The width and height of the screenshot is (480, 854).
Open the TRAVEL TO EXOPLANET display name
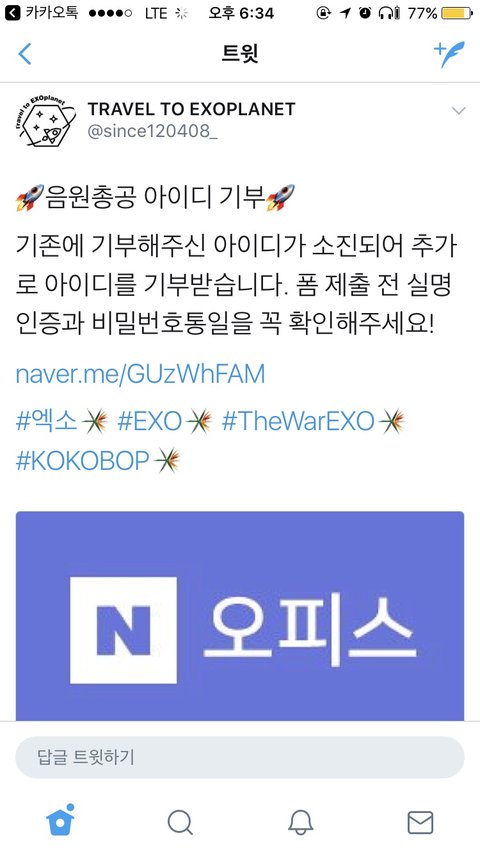pos(191,109)
